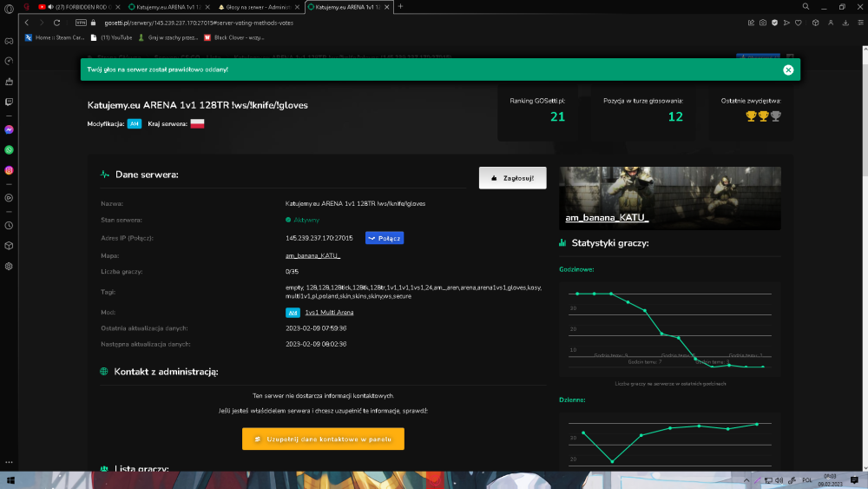
Task: Open WhatsApp in the sidebar
Action: (x=9, y=150)
